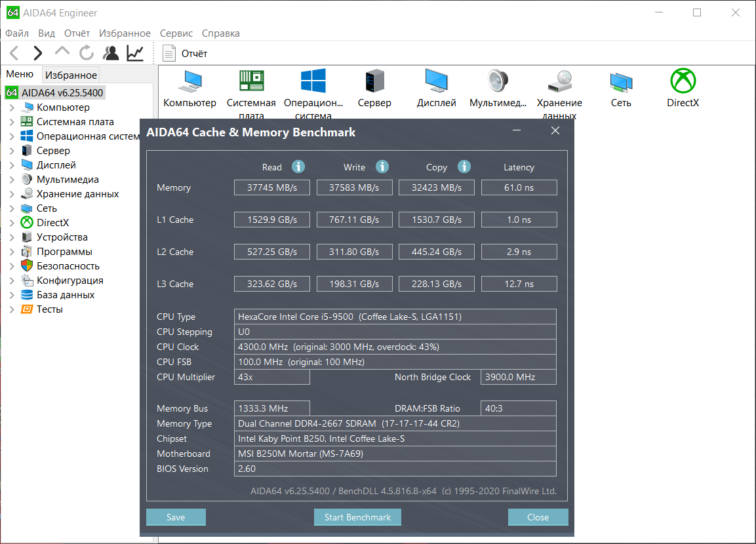Expand the Хранение данных tree node chevron
756x544 pixels.
pos(12,194)
